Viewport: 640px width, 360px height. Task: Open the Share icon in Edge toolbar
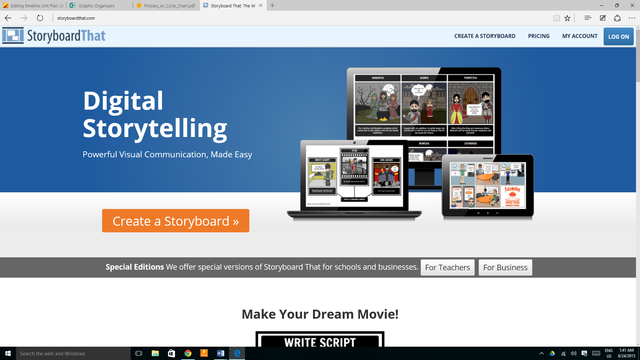click(617, 18)
